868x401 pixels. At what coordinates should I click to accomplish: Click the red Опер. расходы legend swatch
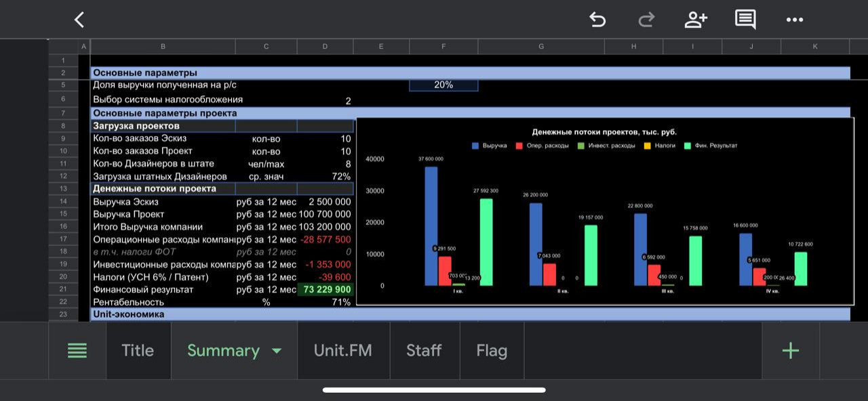(519, 146)
